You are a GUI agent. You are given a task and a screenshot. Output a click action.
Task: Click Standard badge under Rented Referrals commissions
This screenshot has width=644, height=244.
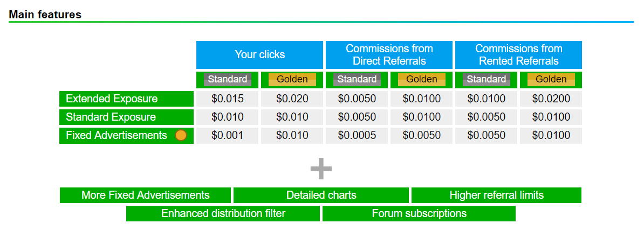[487, 80]
